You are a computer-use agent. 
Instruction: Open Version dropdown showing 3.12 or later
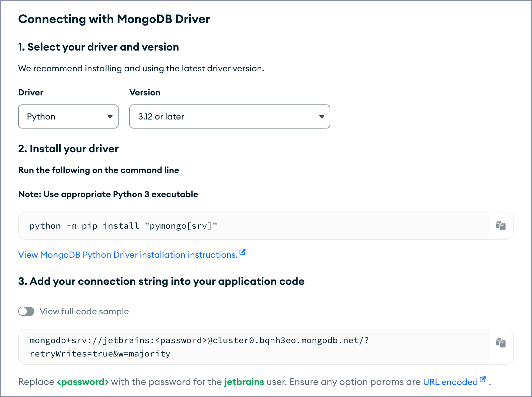pyautogui.click(x=230, y=116)
